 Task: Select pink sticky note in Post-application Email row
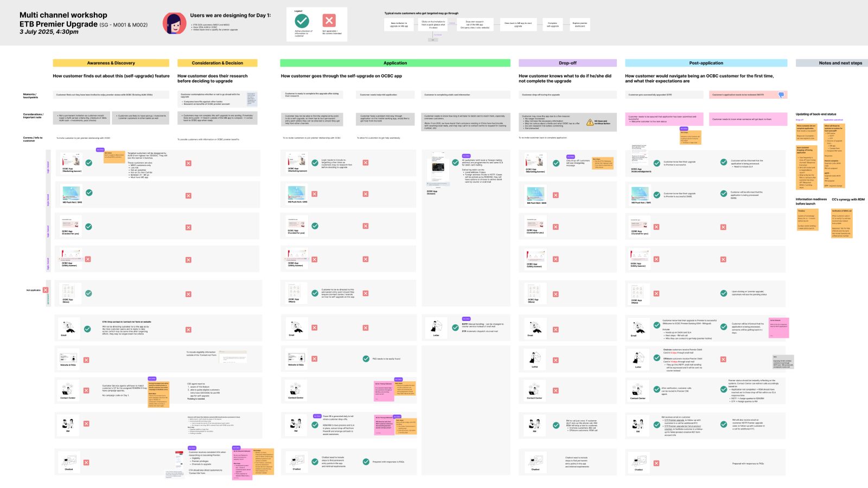tap(778, 328)
